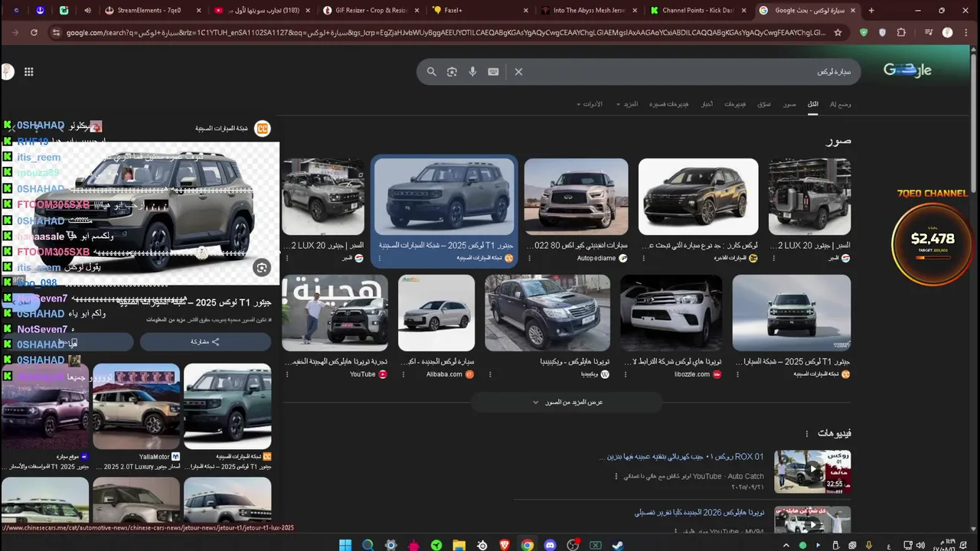Image resolution: width=980 pixels, height=551 pixels.
Task: Switch to Fasel+ tab
Action: coord(480,11)
